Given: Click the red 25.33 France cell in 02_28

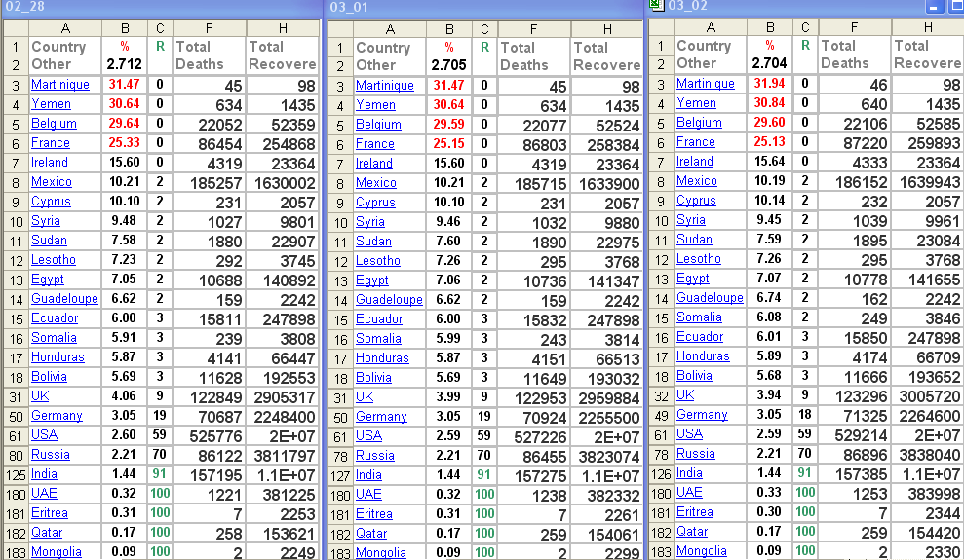Looking at the screenshot, I should [x=124, y=142].
